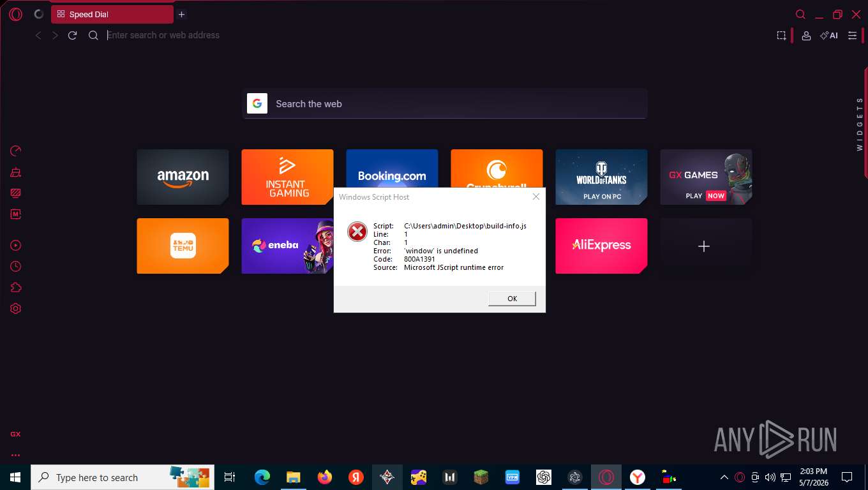Open the Amazon speed dial tile
The image size is (868, 490).
coord(183,177)
